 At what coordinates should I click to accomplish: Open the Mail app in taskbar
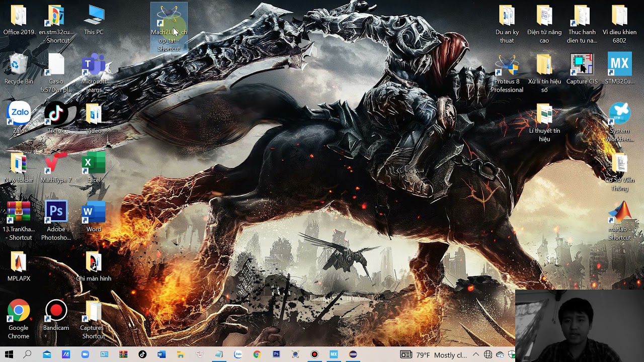click(x=46, y=354)
